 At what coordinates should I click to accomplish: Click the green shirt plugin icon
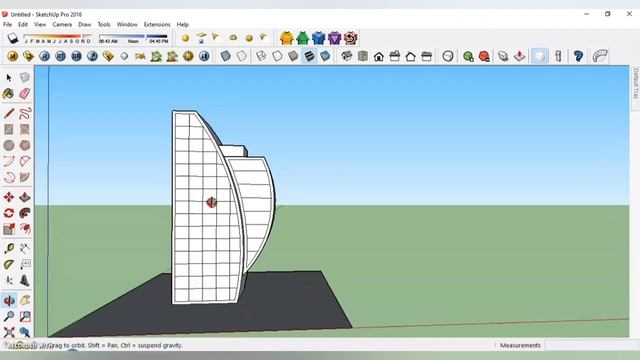[x=302, y=38]
